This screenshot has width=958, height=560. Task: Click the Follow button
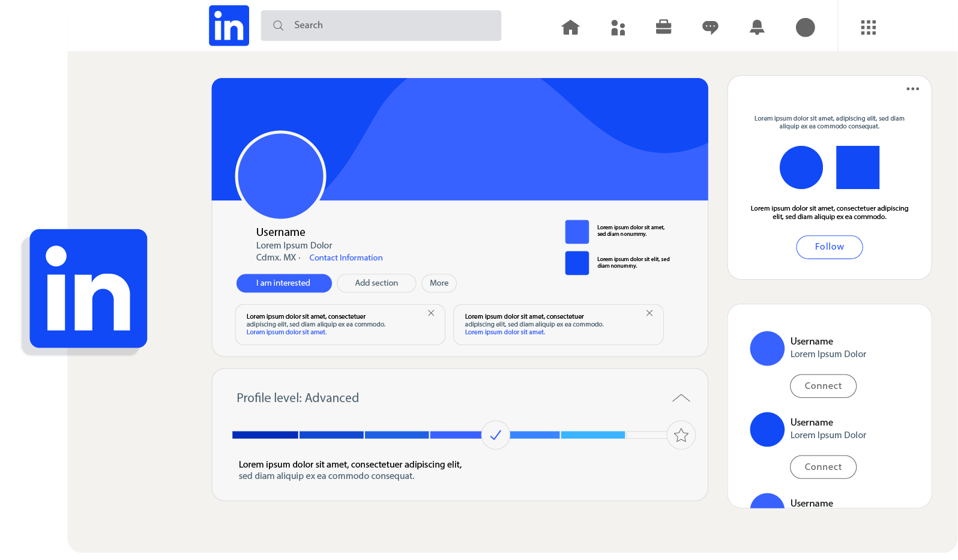(830, 247)
